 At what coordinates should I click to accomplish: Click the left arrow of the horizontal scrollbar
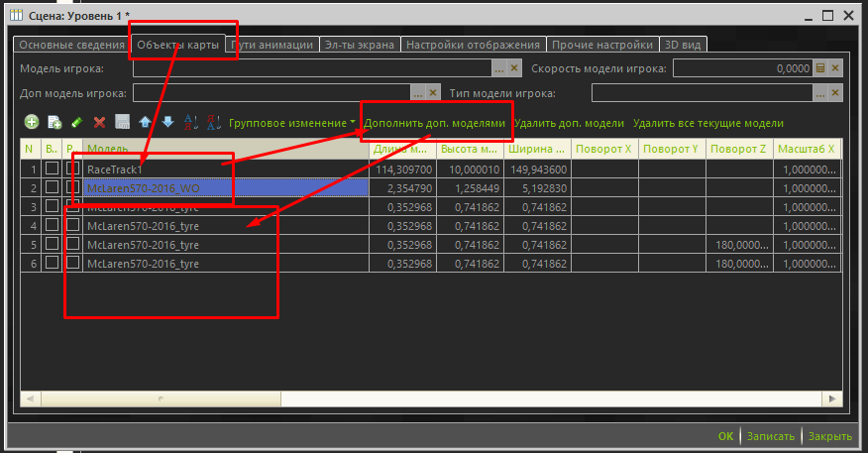click(x=31, y=398)
